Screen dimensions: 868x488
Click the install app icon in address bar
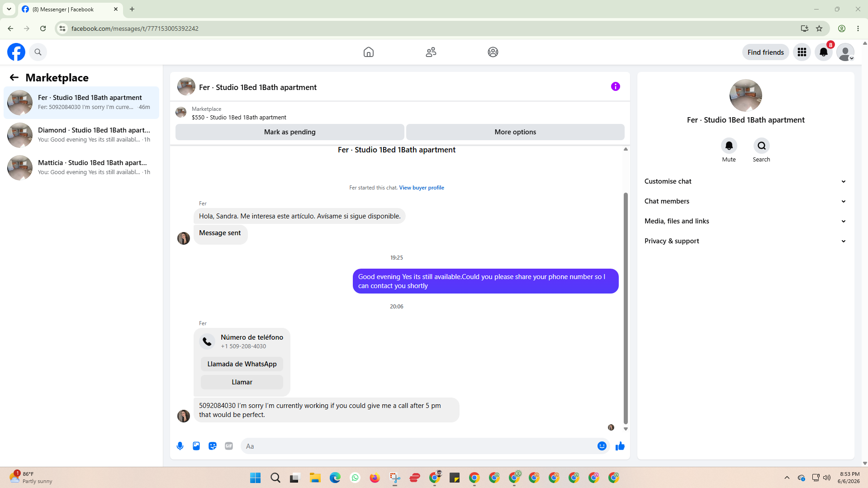click(x=804, y=28)
